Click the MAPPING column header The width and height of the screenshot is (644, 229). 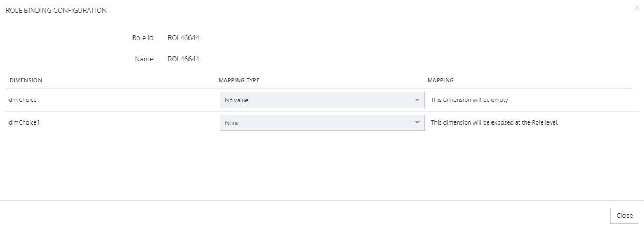tap(440, 80)
